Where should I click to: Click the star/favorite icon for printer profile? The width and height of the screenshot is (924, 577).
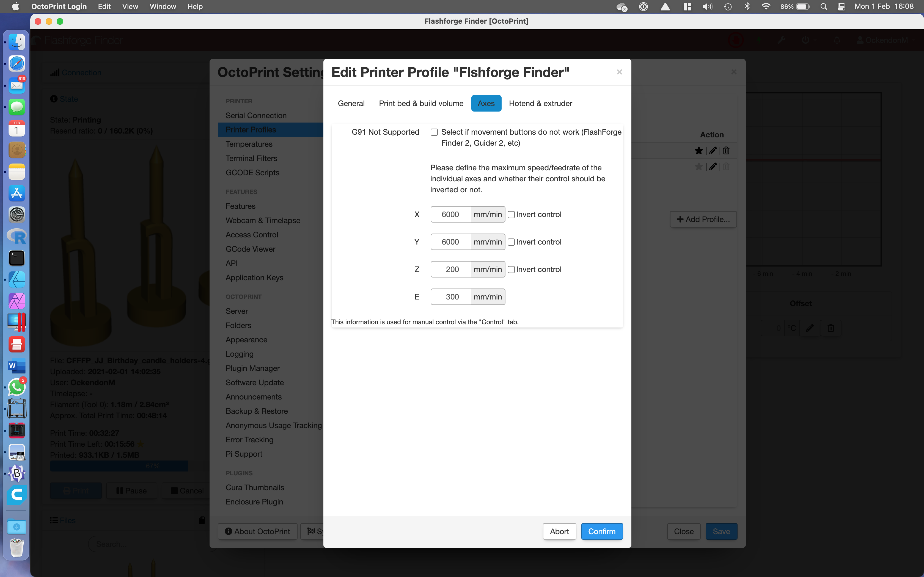(698, 151)
